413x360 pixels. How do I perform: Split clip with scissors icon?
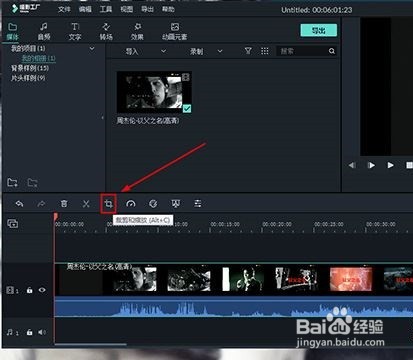86,203
